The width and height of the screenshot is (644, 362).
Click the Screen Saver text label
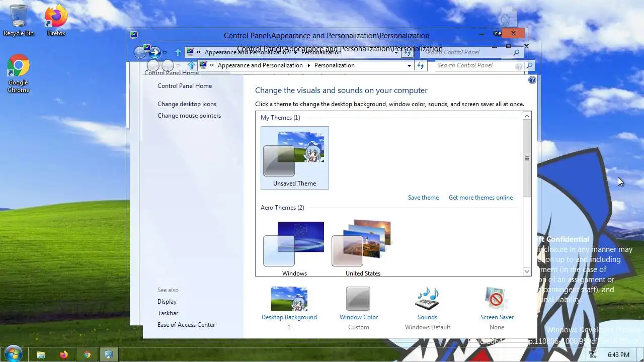click(497, 317)
